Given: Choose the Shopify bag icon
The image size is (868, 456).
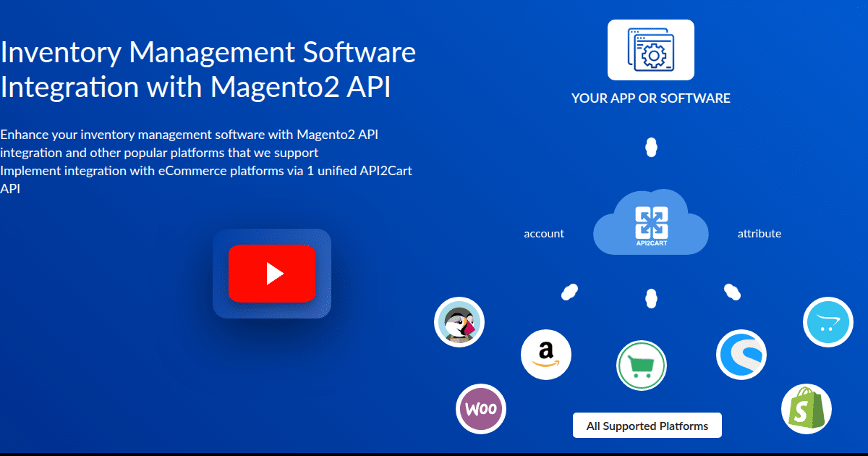Looking at the screenshot, I should [x=807, y=409].
